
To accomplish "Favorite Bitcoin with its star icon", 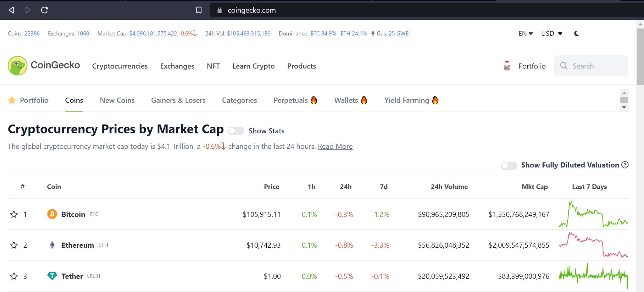I will click(x=14, y=214).
